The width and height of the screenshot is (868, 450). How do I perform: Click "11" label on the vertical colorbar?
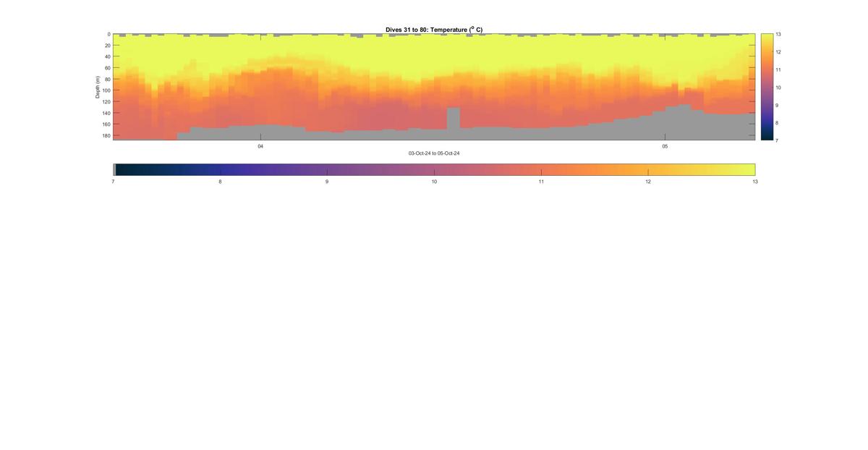[x=778, y=69]
